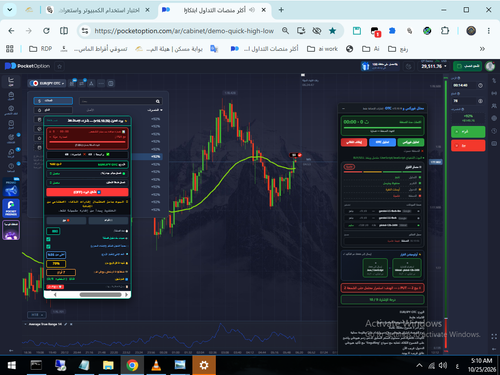Click the clock icon beside trade time field

point(480,86)
